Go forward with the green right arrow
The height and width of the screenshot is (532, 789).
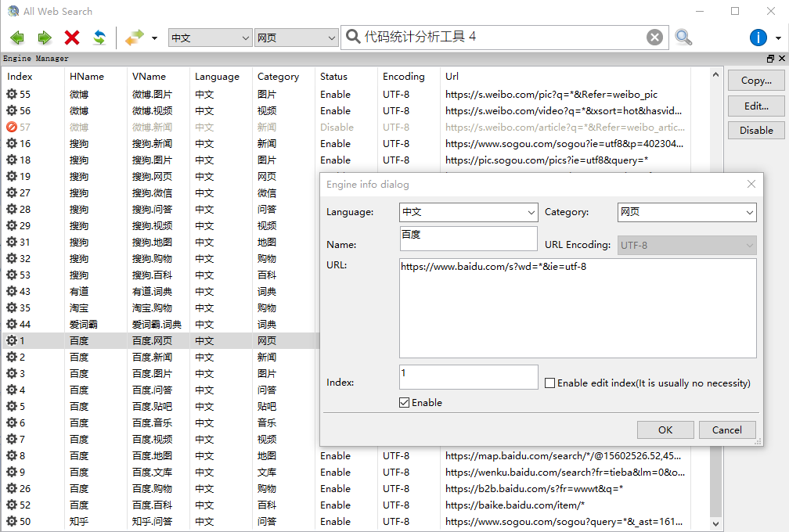(x=45, y=38)
